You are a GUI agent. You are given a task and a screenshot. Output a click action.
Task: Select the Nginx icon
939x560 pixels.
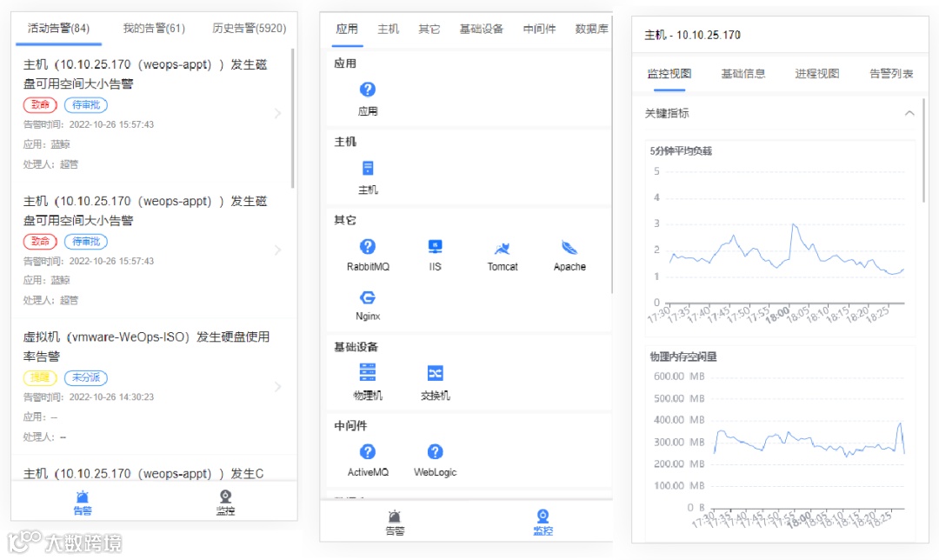368,297
